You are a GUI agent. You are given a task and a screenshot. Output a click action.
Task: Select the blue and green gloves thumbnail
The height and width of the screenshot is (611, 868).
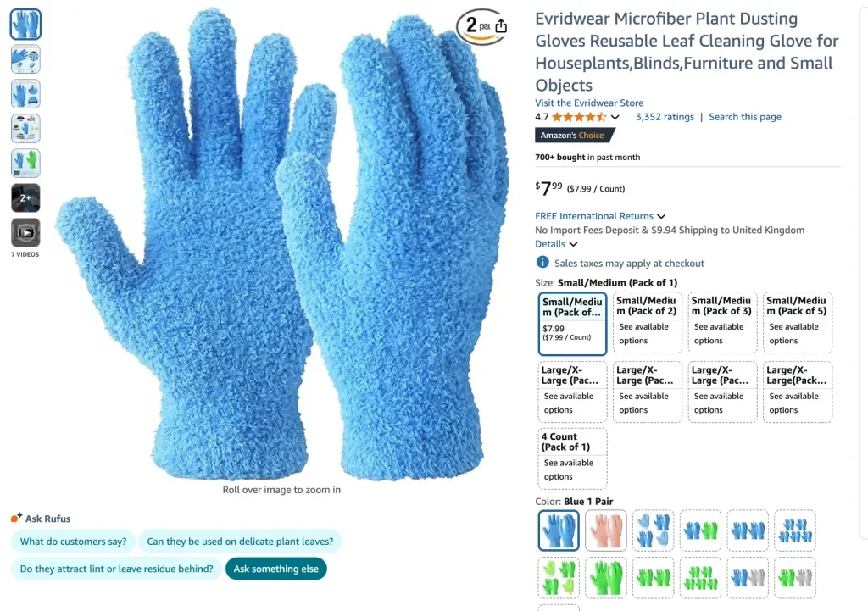pyautogui.click(x=25, y=164)
